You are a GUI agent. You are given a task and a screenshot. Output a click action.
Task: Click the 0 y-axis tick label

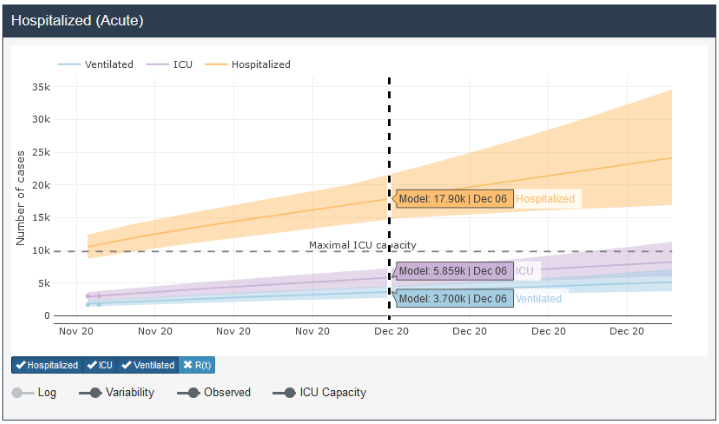click(47, 315)
